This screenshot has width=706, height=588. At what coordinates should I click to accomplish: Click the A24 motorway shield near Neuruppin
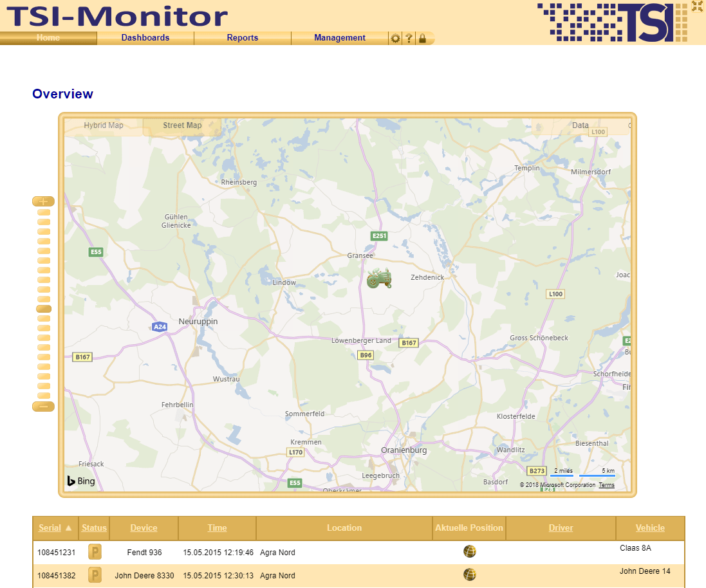[160, 327]
